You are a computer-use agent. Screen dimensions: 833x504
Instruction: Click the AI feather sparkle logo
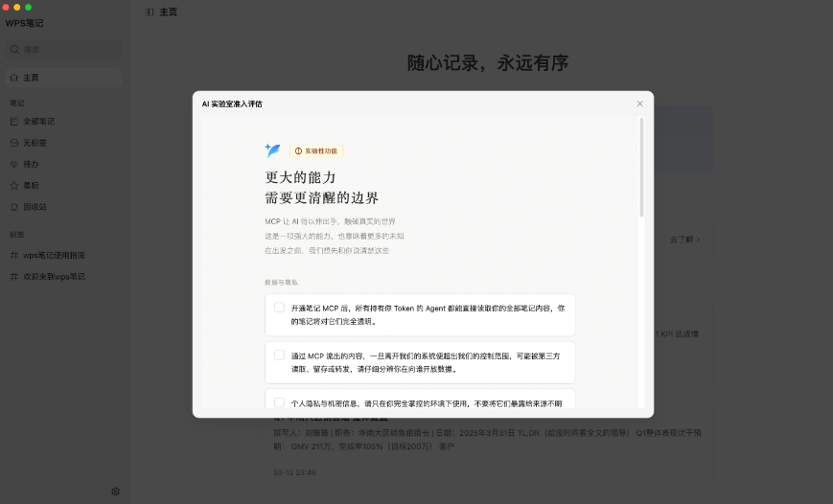[x=272, y=150]
